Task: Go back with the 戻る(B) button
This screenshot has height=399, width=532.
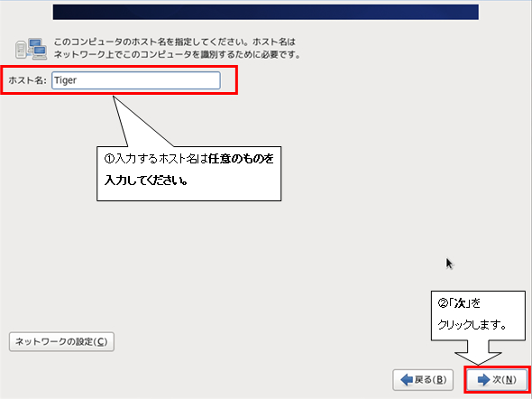Action: 423,380
